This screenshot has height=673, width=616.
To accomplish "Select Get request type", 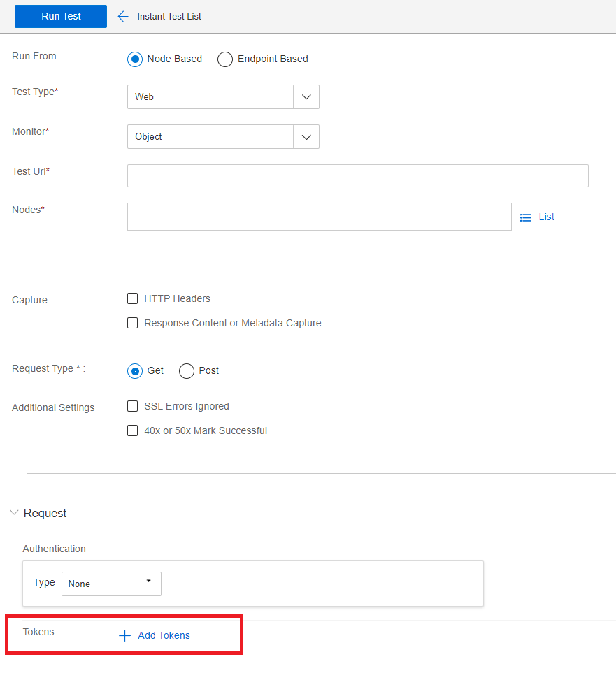I will pos(135,371).
